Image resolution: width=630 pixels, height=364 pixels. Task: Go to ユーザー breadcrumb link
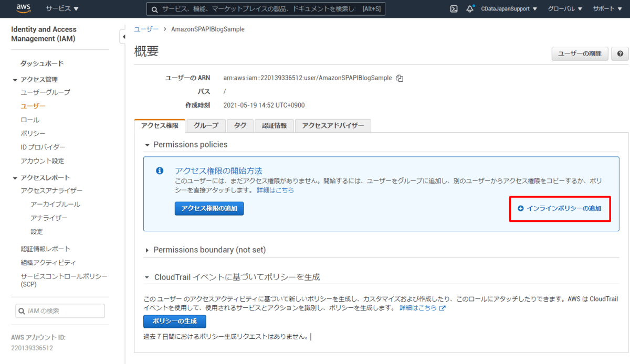[146, 29]
